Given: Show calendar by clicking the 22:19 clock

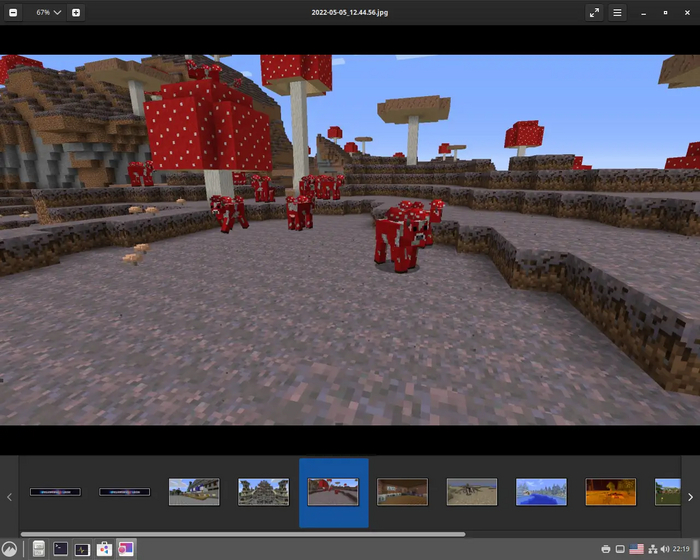Looking at the screenshot, I should pos(681,549).
